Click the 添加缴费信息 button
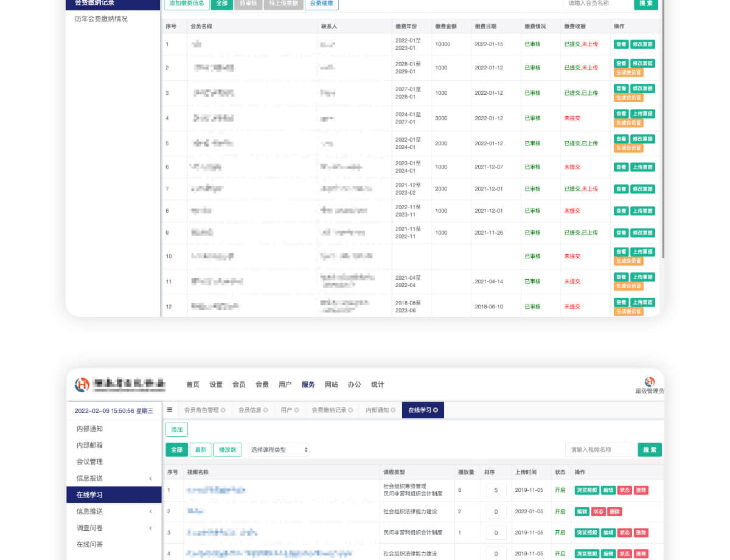 (x=187, y=4)
